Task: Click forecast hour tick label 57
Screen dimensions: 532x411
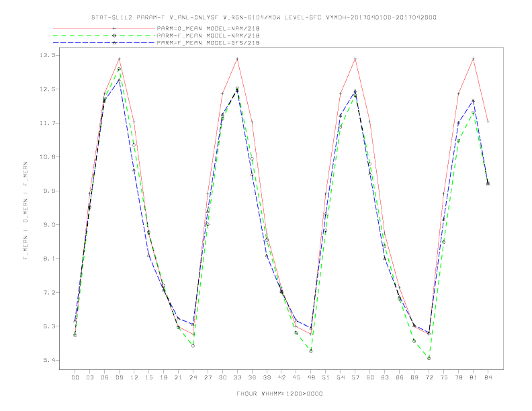Action: click(355, 377)
